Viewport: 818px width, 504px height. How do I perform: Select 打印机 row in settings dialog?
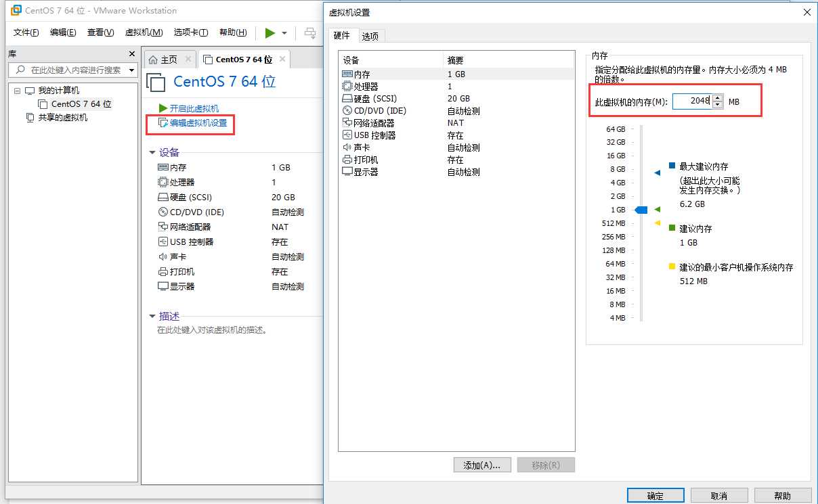click(x=456, y=160)
